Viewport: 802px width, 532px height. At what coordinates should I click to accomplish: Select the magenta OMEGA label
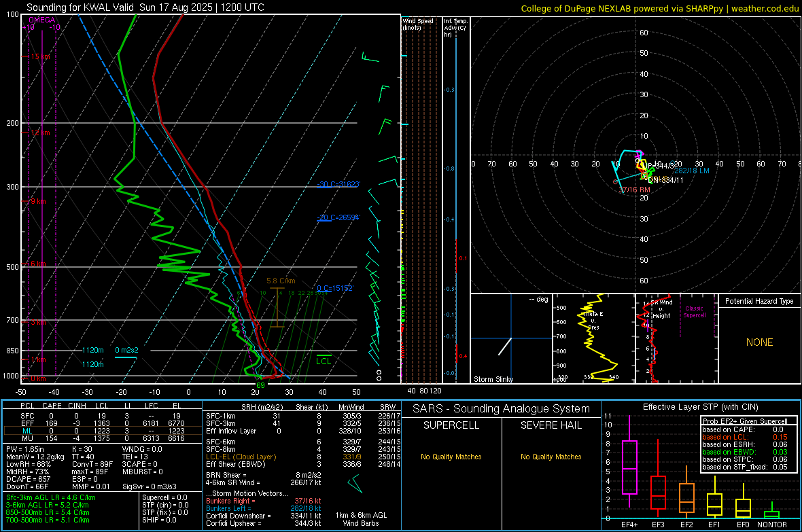(x=42, y=20)
